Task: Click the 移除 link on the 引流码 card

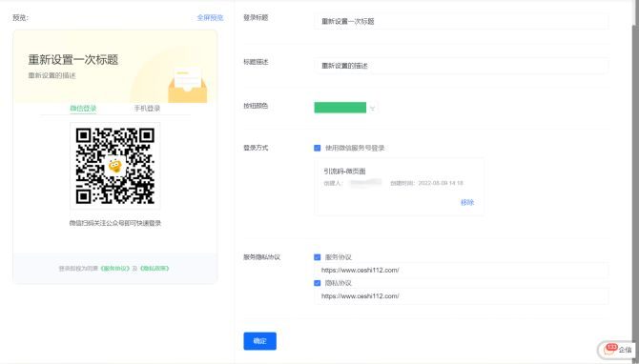Action: [467, 202]
